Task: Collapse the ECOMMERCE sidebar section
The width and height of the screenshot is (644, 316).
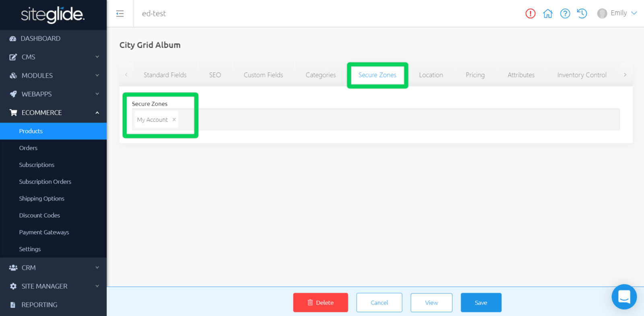Action: click(53, 112)
